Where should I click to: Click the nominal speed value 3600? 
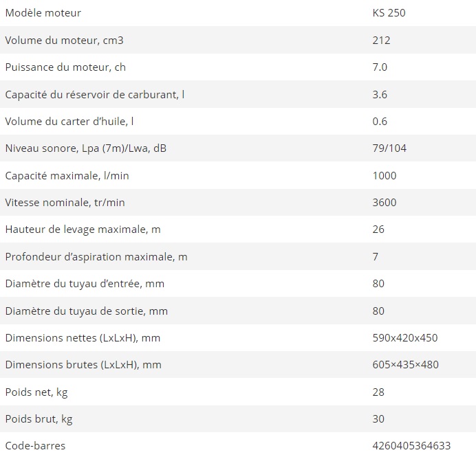coord(385,203)
